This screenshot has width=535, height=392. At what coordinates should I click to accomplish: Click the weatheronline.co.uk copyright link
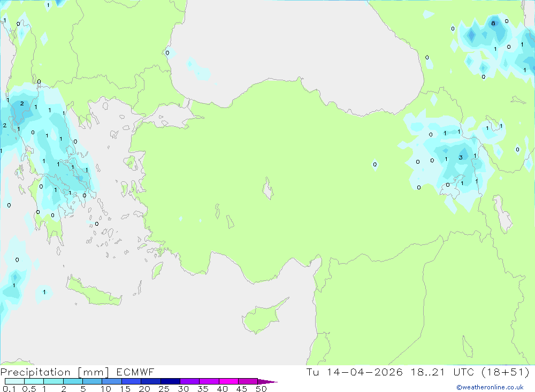tap(490, 387)
